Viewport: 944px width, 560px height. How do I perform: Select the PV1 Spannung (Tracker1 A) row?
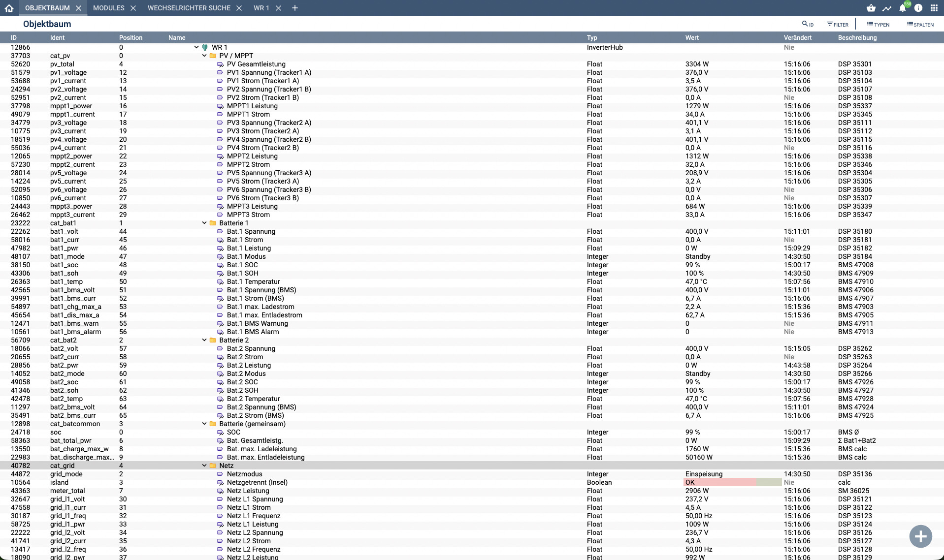point(472,72)
